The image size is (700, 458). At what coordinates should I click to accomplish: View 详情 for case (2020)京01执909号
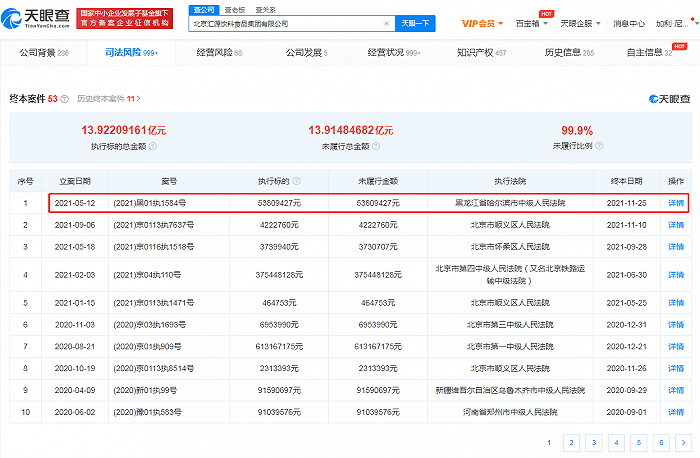676,345
